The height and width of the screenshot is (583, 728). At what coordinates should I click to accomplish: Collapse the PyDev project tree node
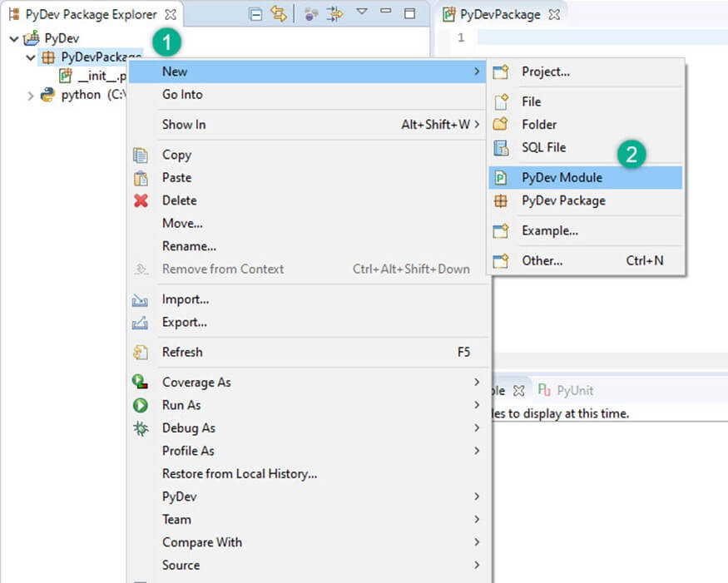click(x=14, y=39)
